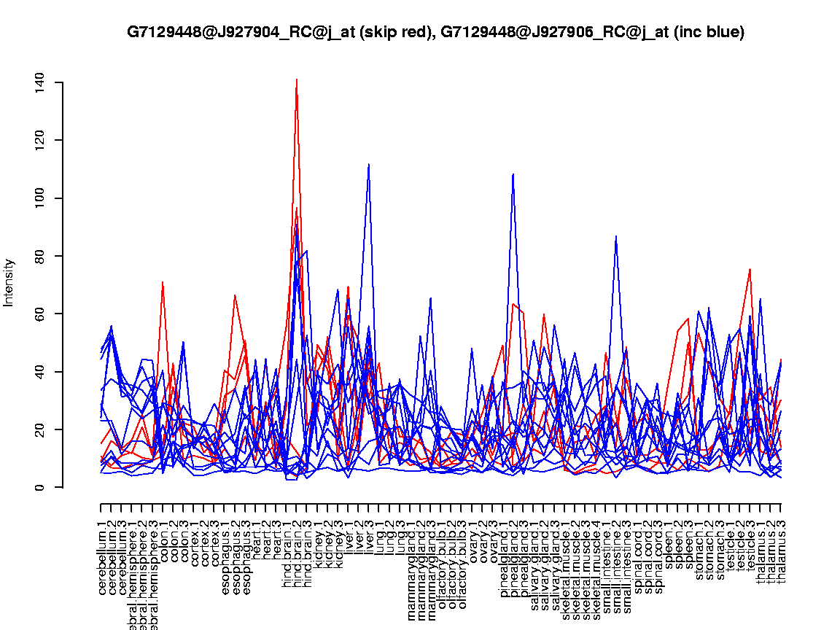Click the 'spleen.2' x-axis label
840x630 pixels.
coord(678,545)
